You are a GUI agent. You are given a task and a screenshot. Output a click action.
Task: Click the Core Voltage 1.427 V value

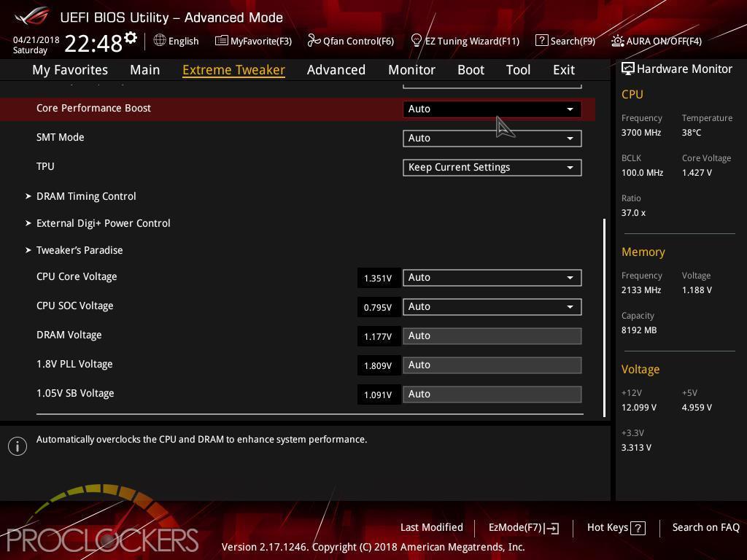pos(697,172)
